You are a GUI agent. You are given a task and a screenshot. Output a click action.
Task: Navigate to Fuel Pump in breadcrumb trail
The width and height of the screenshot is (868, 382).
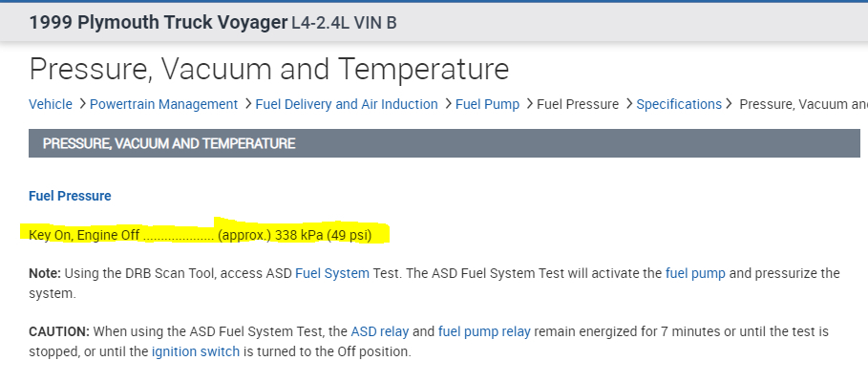pyautogui.click(x=487, y=104)
